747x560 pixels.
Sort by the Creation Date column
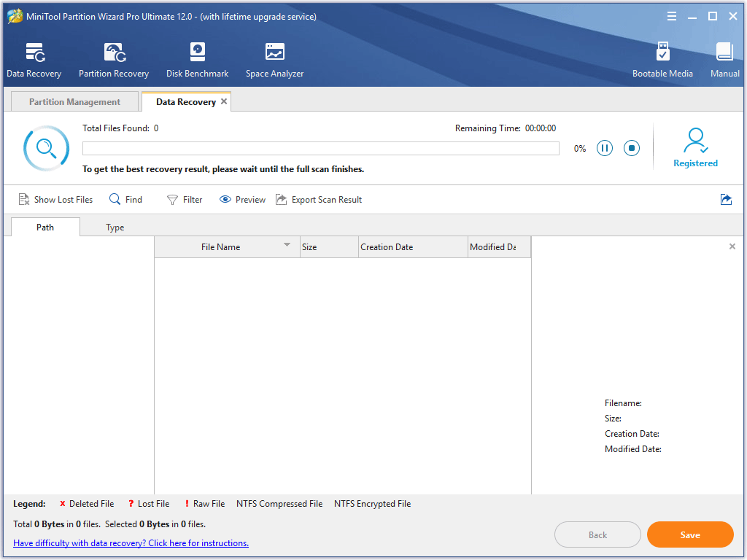pyautogui.click(x=413, y=247)
